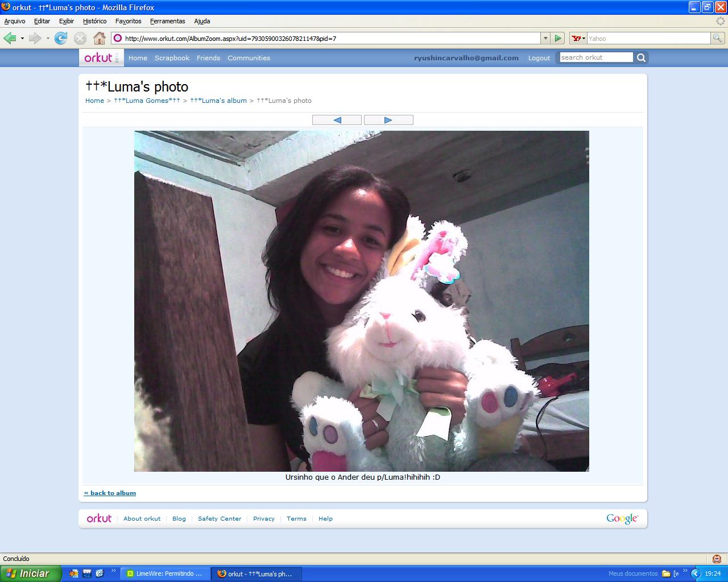This screenshot has width=728, height=582.
Task: Open the Back history dropdown arrow
Action: click(22, 38)
